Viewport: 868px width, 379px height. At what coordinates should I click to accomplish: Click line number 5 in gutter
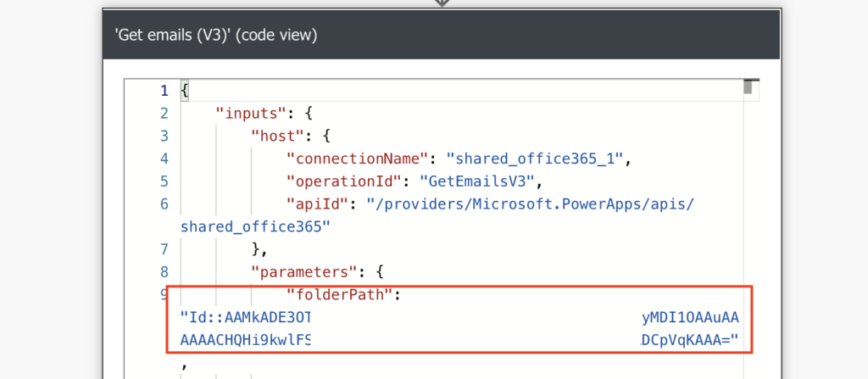(164, 181)
